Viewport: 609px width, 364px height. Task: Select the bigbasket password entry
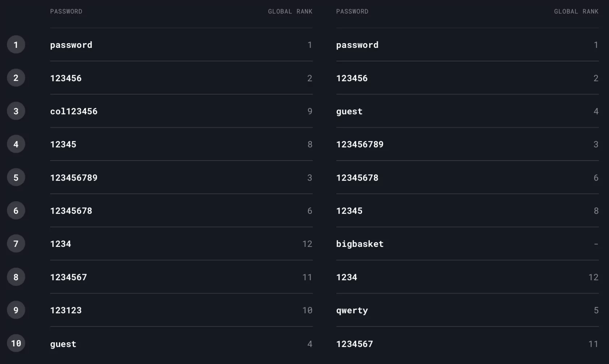(360, 244)
